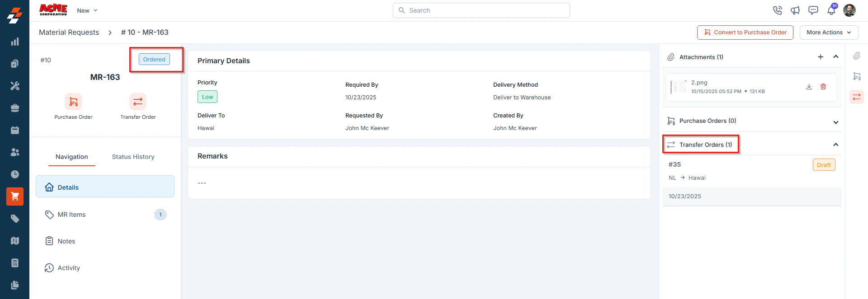Click the 'Deliver to Warehouse' value
The image size is (868, 299).
(522, 98)
